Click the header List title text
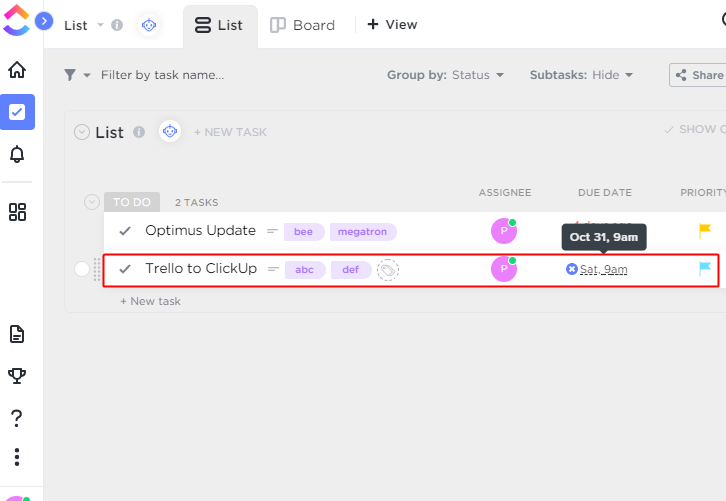The image size is (726, 501). tap(75, 25)
